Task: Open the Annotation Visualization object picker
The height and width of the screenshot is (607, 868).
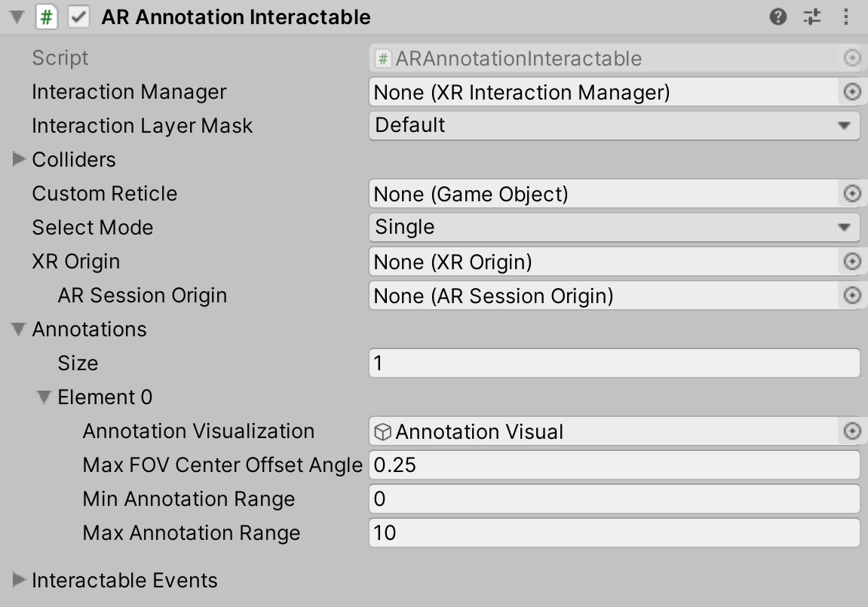Action: (851, 431)
